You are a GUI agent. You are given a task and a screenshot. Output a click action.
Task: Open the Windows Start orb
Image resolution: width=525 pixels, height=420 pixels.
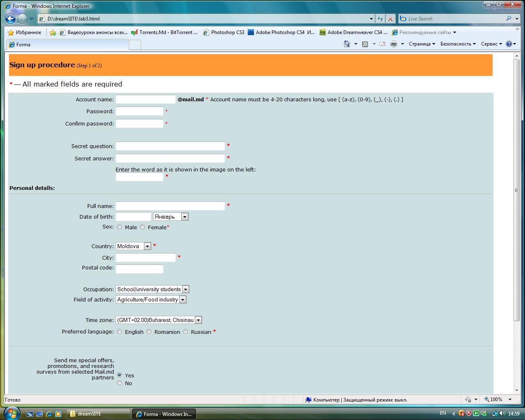[x=11, y=412]
